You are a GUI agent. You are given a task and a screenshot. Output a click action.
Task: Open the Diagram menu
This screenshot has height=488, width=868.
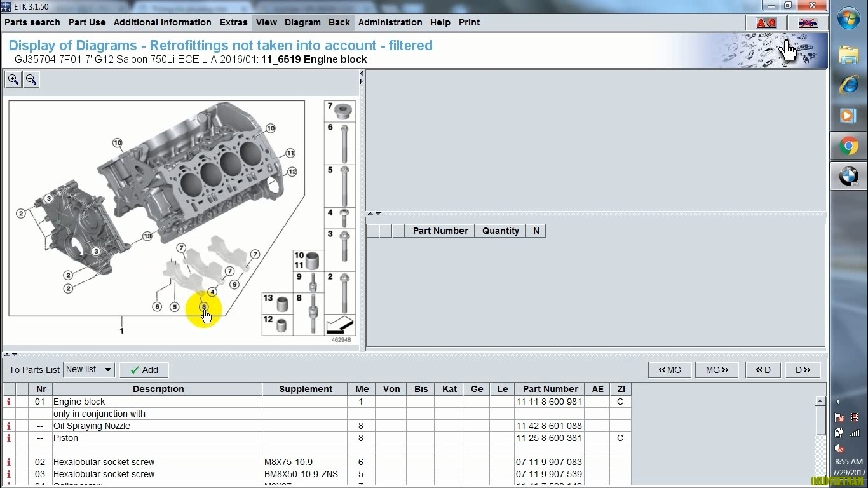click(302, 22)
